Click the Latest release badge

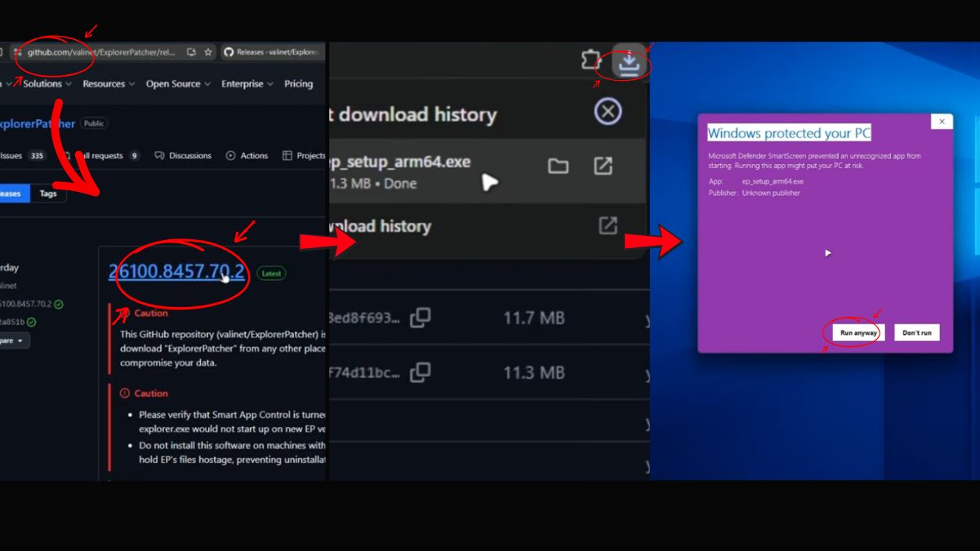point(271,273)
